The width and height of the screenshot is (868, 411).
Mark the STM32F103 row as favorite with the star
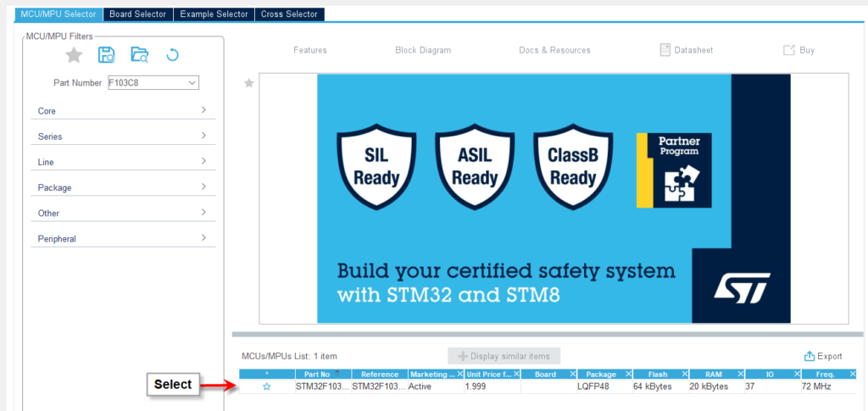click(x=267, y=386)
